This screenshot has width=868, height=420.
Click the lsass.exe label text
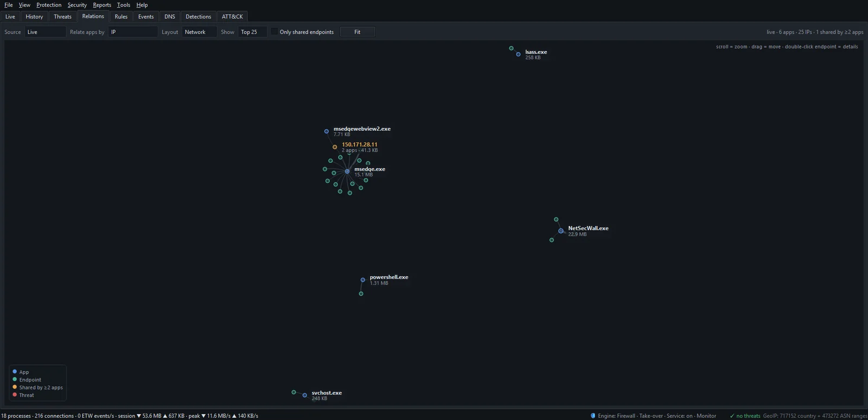(536, 52)
